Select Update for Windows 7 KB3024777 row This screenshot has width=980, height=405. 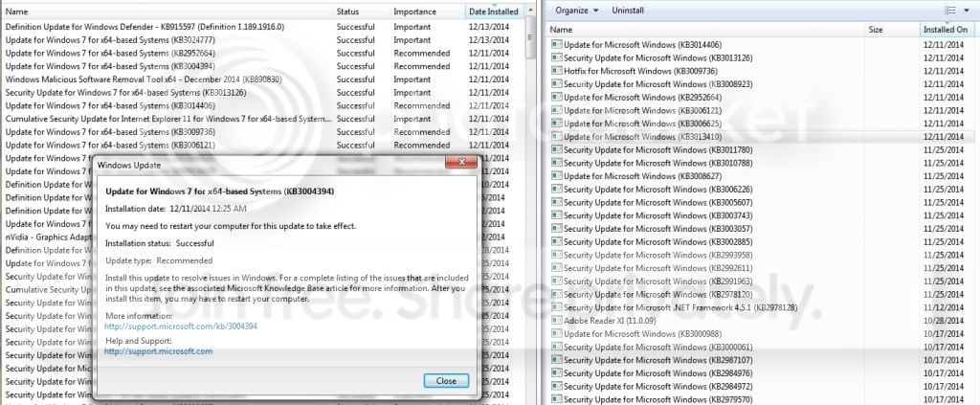pyautogui.click(x=262, y=40)
